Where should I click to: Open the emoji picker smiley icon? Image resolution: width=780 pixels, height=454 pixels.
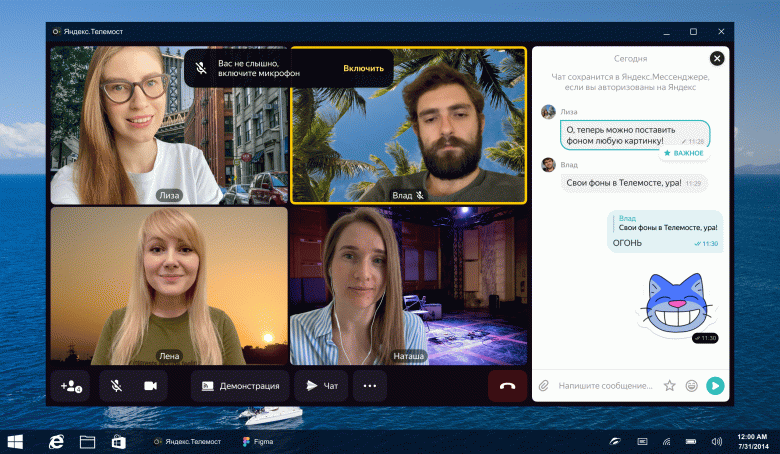pyautogui.click(x=691, y=386)
